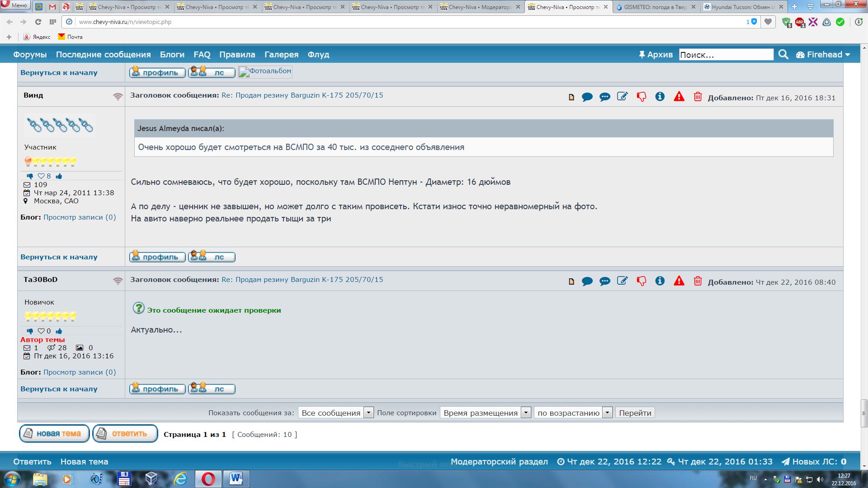The width and height of the screenshot is (868, 488).
Task: Toggle heart favorite under Ta30BoD's profile
Action: pyautogui.click(x=41, y=331)
